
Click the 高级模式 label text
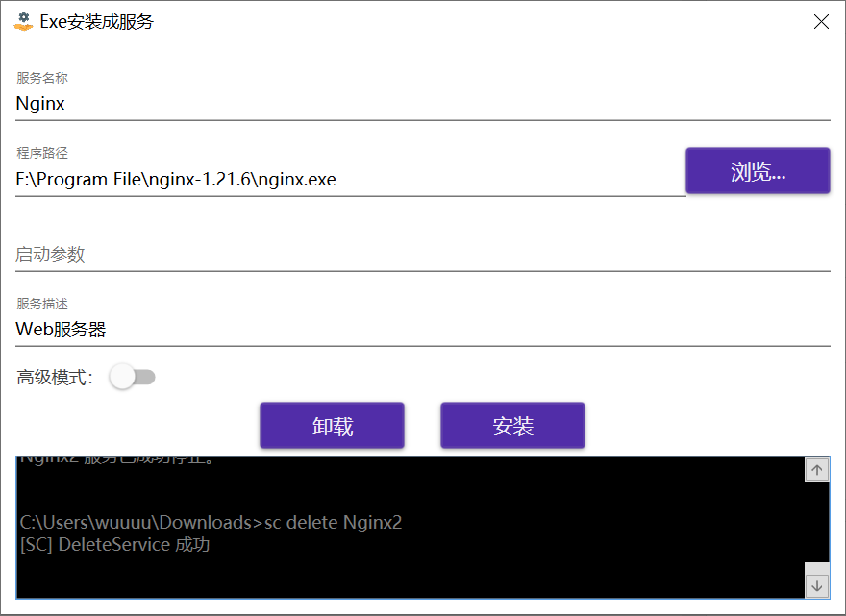tap(55, 378)
